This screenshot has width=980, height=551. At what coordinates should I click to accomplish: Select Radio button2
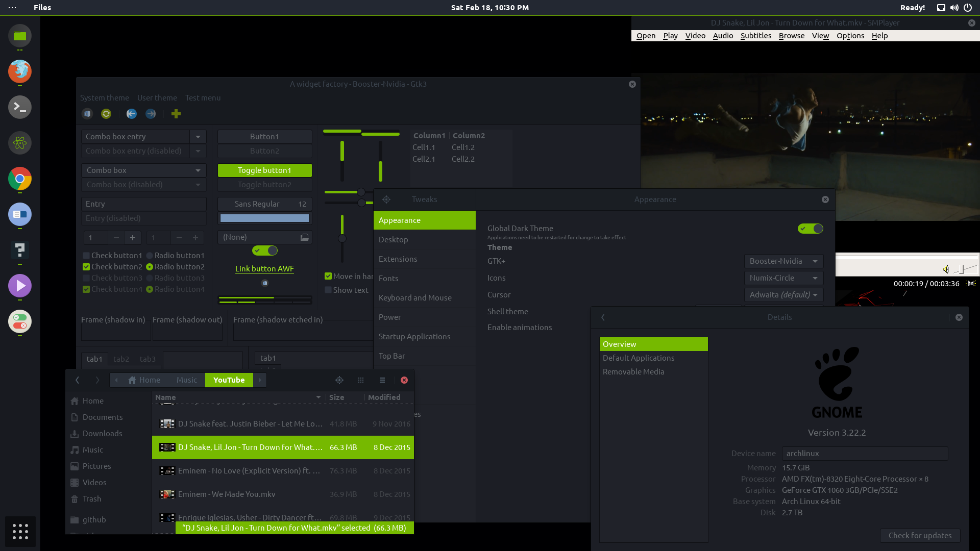[x=150, y=267]
